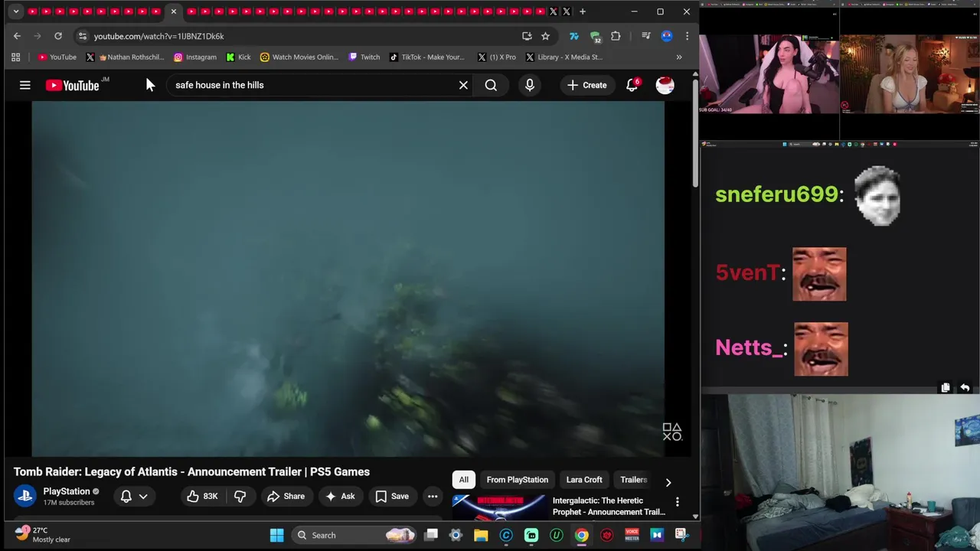Open more actions menu under video

[433, 496]
